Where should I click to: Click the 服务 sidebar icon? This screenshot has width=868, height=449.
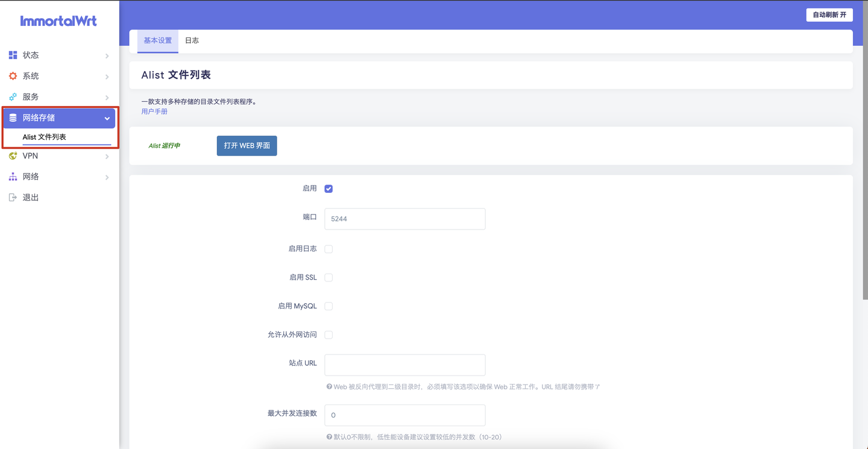(x=13, y=97)
